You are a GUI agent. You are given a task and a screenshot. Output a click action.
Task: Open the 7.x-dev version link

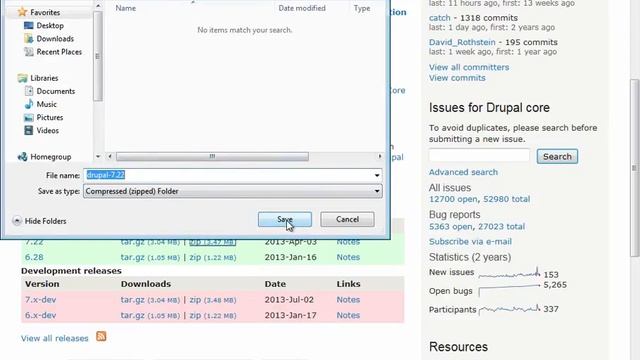pos(40,300)
